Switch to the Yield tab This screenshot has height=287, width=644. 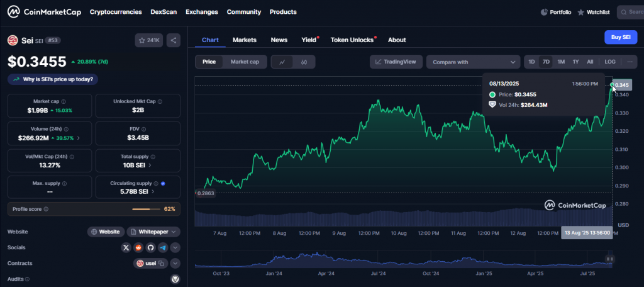(309, 40)
